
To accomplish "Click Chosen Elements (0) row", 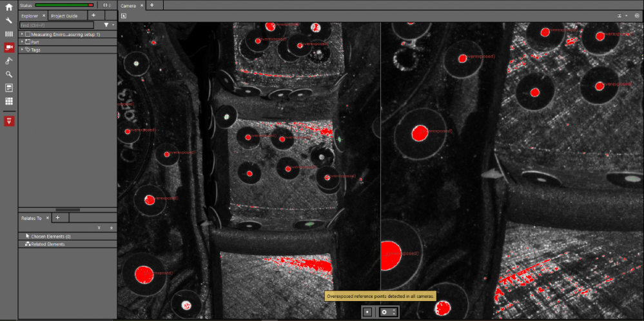I will (50, 237).
